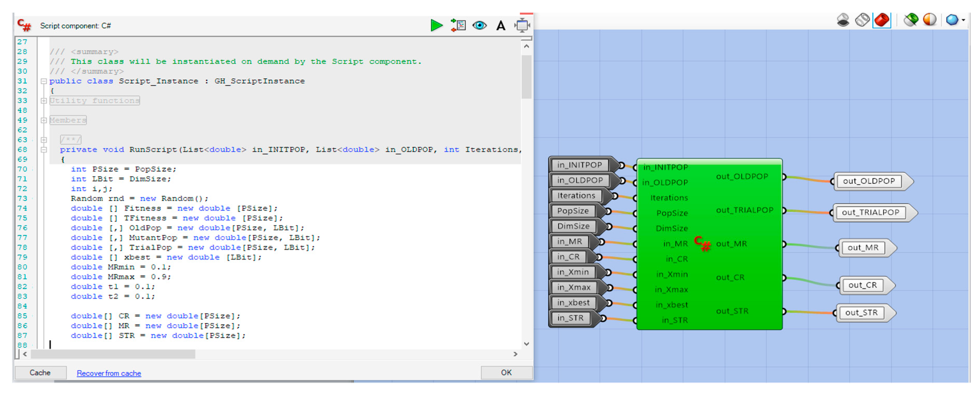Open the blue mesh quality dropdown

[x=955, y=20]
